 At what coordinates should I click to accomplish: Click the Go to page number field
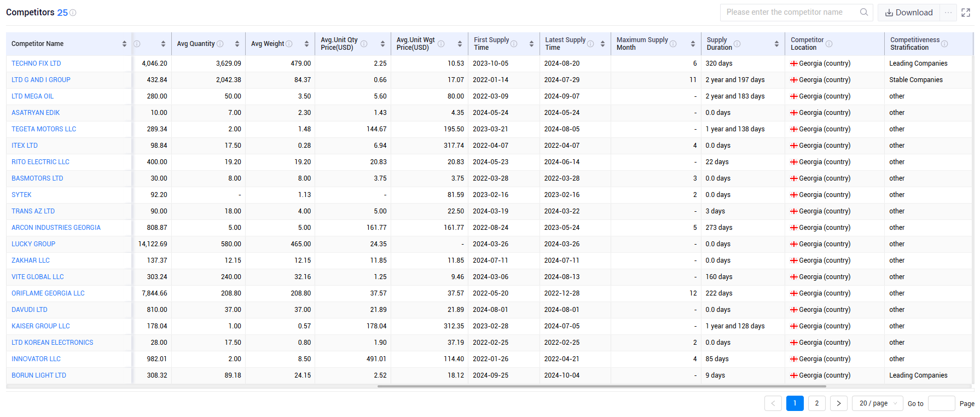(x=942, y=403)
